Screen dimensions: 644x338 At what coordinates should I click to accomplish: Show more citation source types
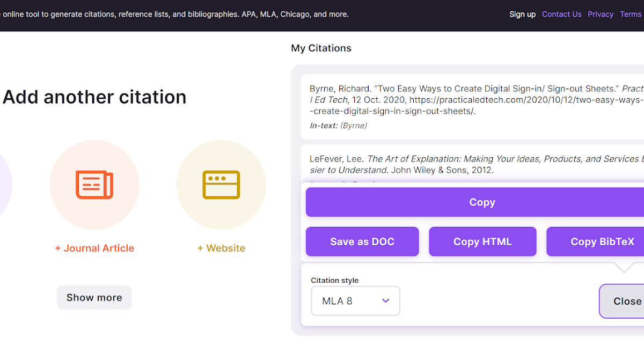(94, 297)
